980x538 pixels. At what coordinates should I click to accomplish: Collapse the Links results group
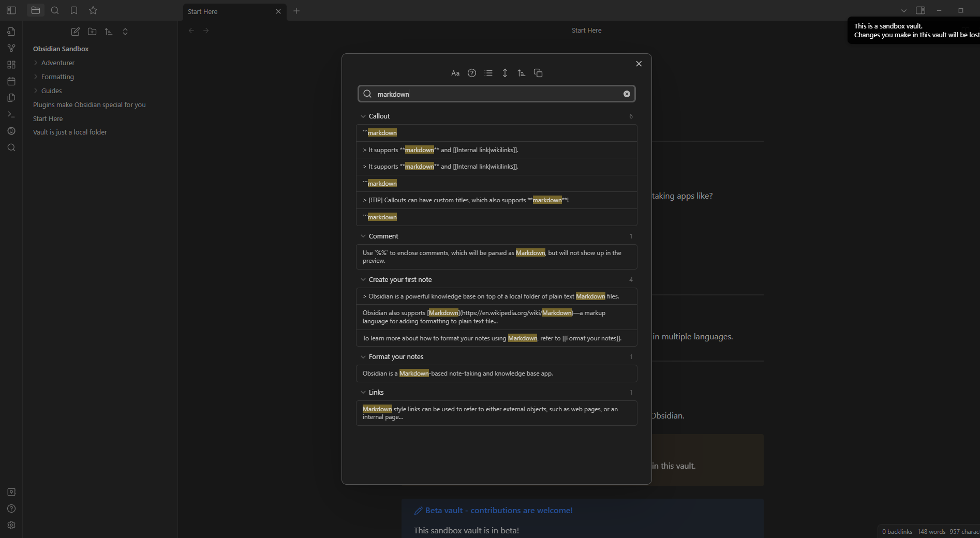point(363,393)
